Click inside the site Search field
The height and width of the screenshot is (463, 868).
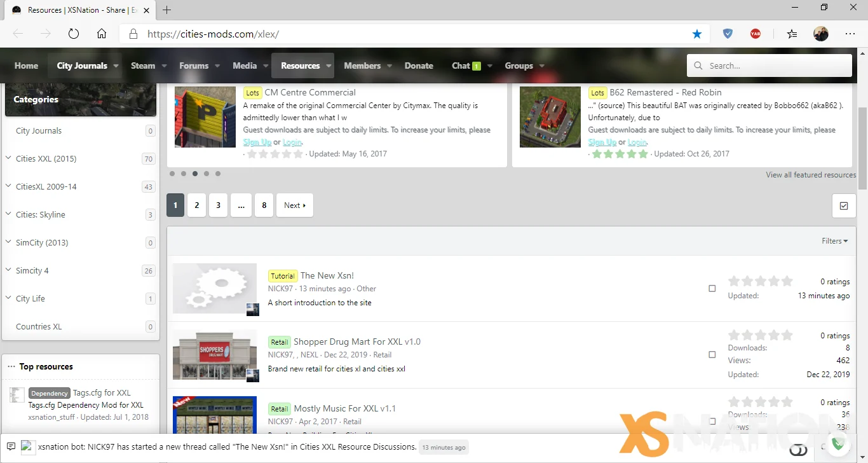[770, 66]
